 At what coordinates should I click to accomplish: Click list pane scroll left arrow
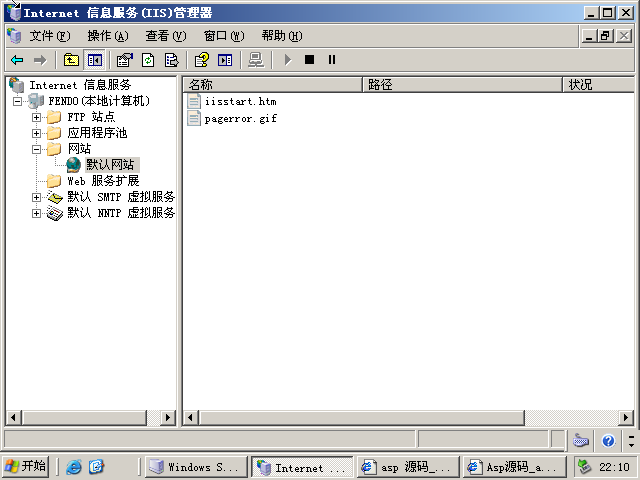click(x=190, y=418)
